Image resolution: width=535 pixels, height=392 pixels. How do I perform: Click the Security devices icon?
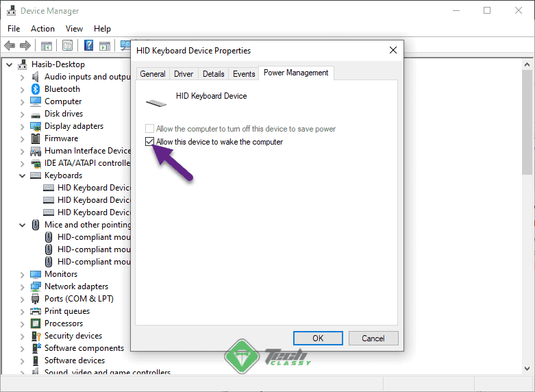coord(36,336)
